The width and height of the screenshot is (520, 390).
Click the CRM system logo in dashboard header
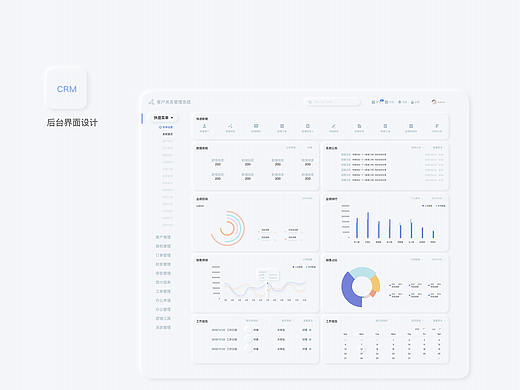point(151,102)
